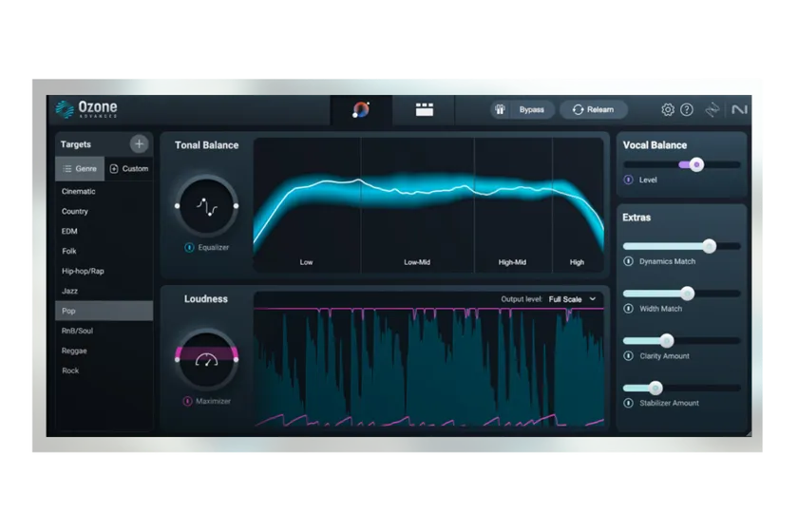Toggle the Clarity Amount power button
Screen dimensions: 798x532
pos(629,356)
